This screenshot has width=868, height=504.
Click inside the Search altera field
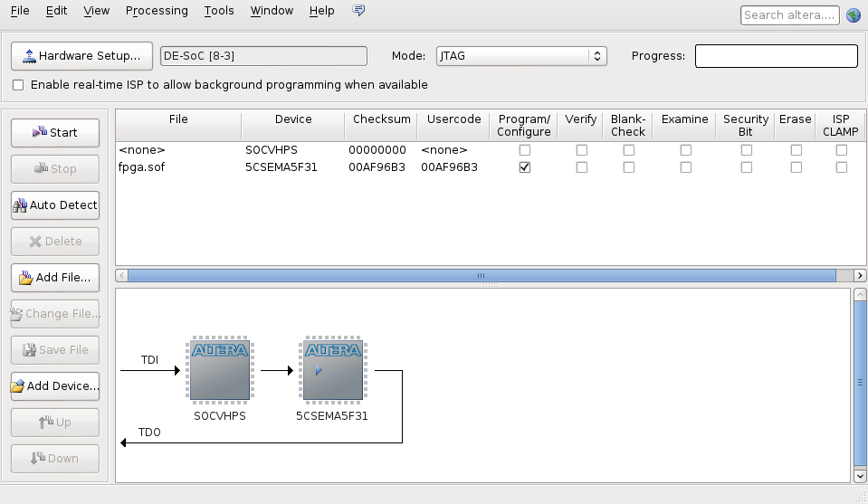789,14
